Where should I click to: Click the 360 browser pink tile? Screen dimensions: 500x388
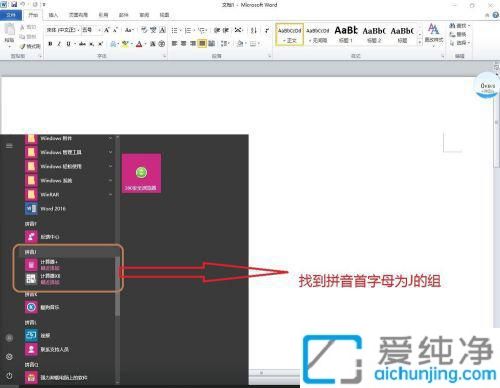141,173
